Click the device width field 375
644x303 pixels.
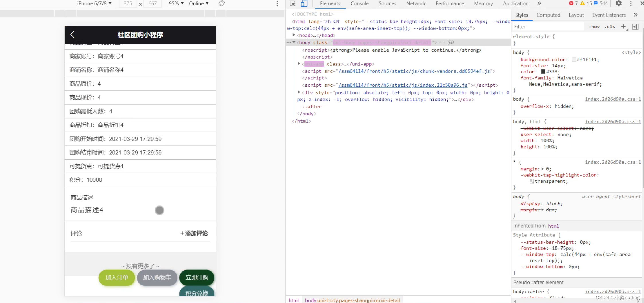(128, 4)
